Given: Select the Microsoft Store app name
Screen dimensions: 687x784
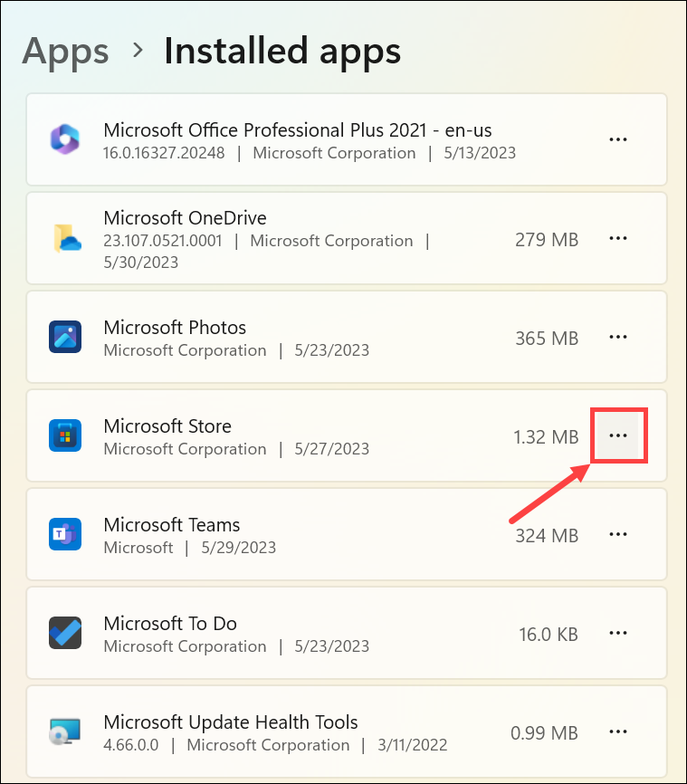Looking at the screenshot, I should point(167,425).
